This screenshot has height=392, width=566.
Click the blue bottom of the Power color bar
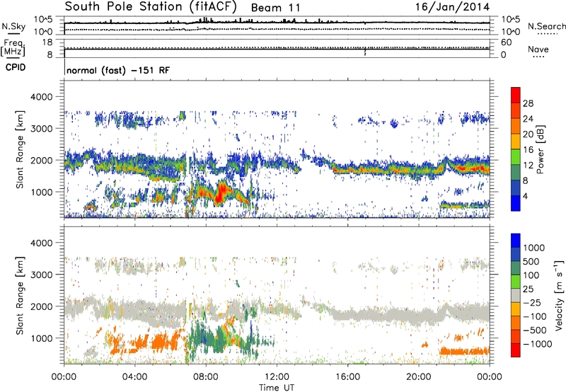point(516,203)
